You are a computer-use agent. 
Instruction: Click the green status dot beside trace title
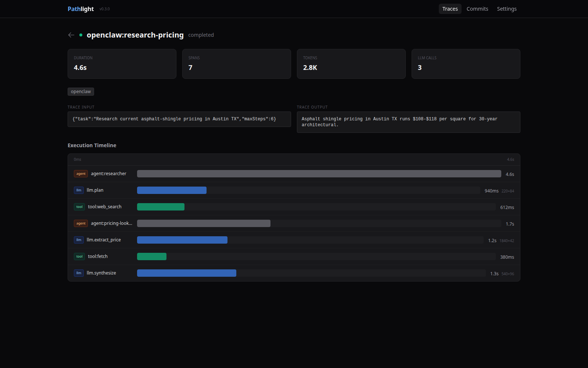(81, 35)
